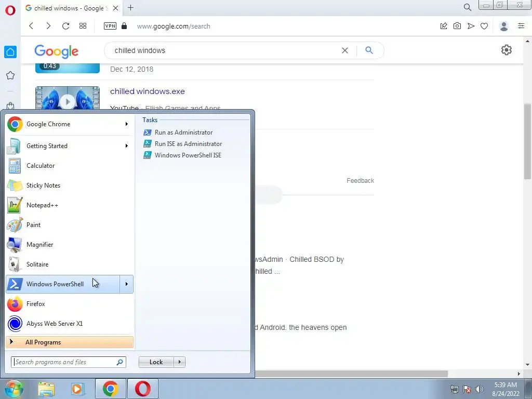Open the Opera Flow send icon
The image size is (532, 399).
click(471, 26)
